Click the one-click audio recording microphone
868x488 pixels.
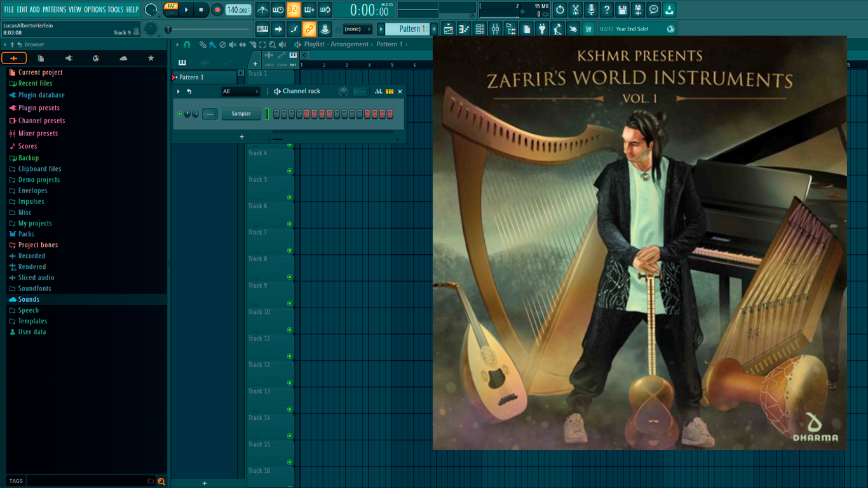coord(591,10)
